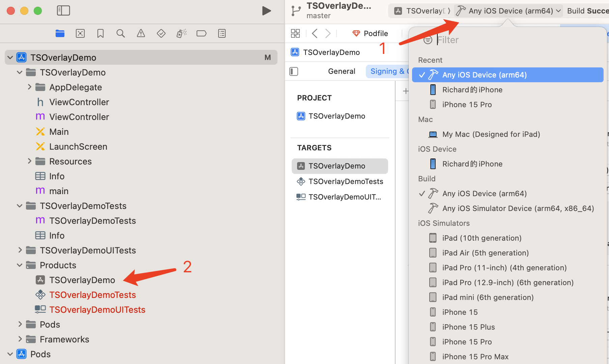Image resolution: width=609 pixels, height=364 pixels.
Task: Run the project with the play button
Action: click(x=266, y=11)
